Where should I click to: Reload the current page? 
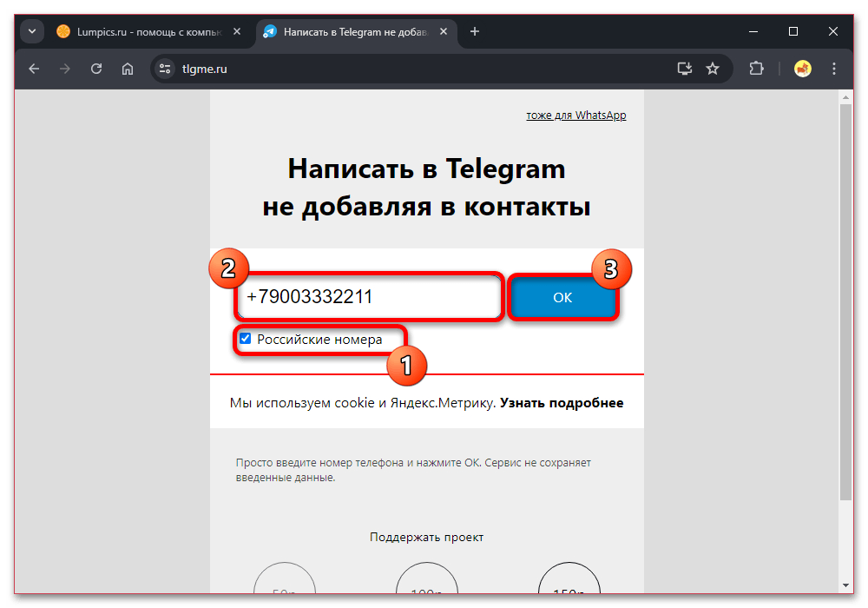(96, 69)
